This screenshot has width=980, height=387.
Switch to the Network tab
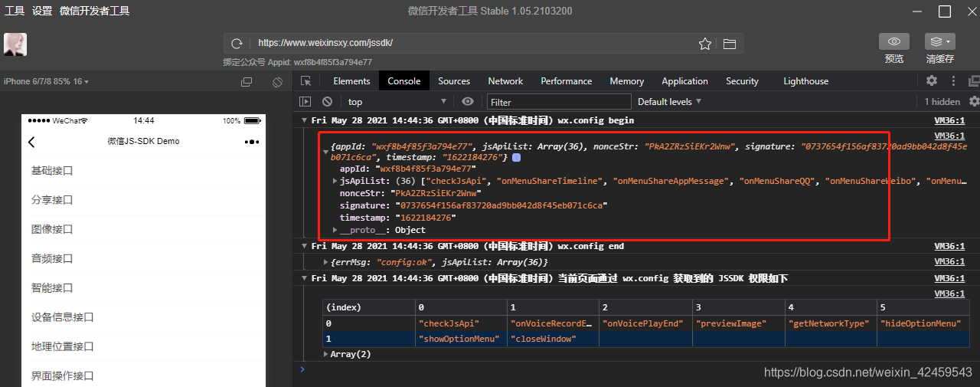pyautogui.click(x=505, y=81)
